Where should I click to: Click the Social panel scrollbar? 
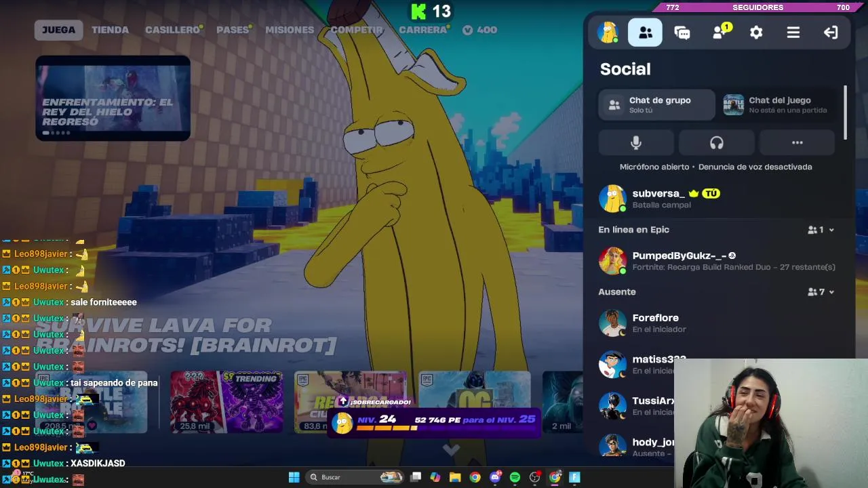845,113
